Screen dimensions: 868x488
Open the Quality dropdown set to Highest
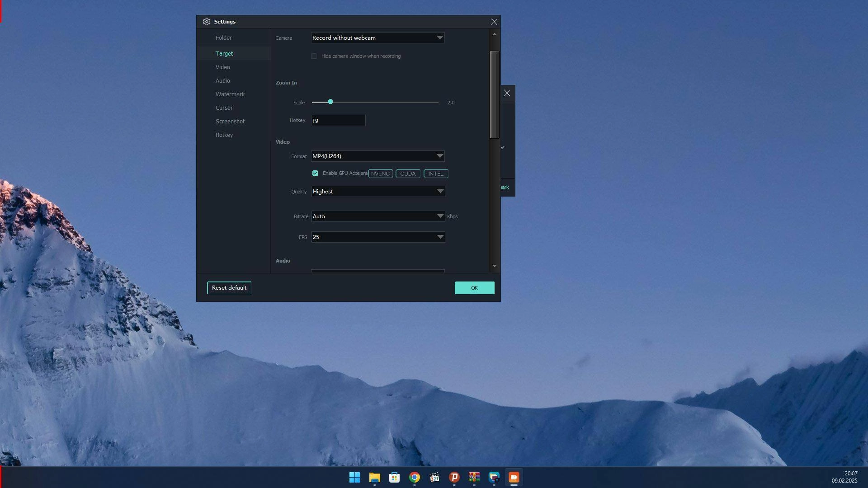click(x=378, y=192)
